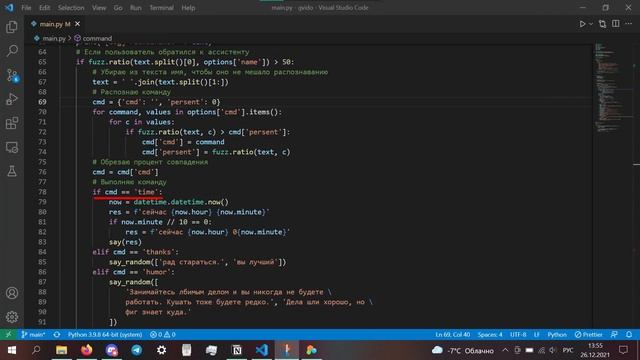Image resolution: width=640 pixels, height=360 pixels.
Task: Open the Extensions view
Action: [x=12, y=123]
